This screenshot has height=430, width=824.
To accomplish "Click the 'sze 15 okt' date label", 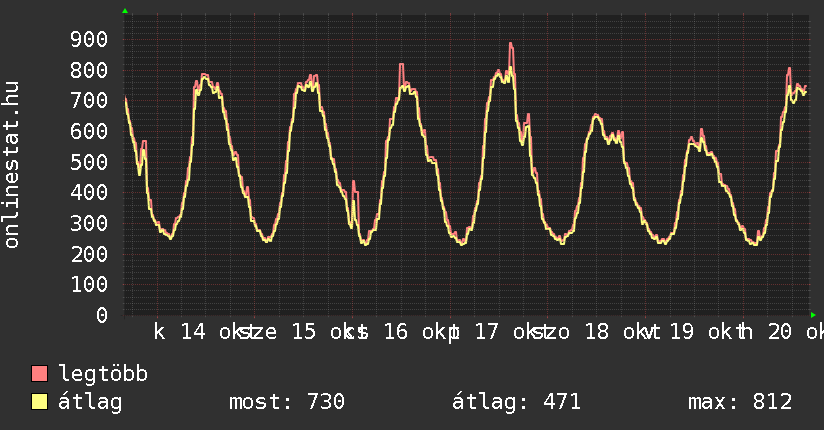I will pos(298,332).
